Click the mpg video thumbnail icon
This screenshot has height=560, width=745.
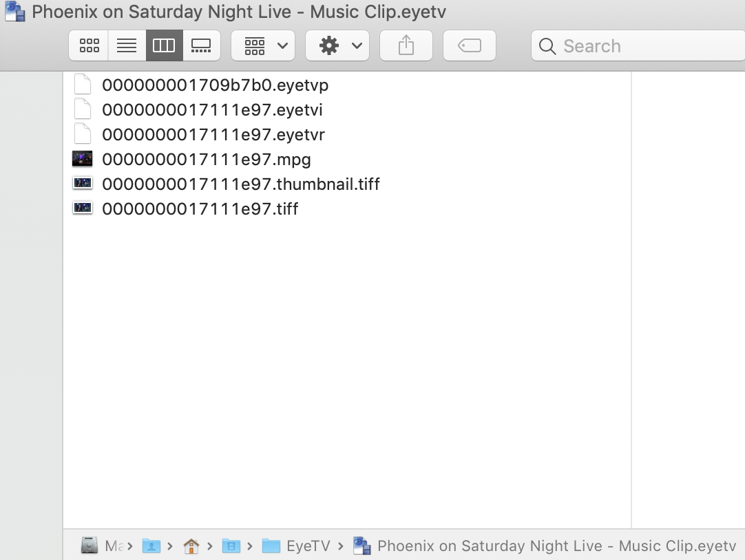coord(82,159)
